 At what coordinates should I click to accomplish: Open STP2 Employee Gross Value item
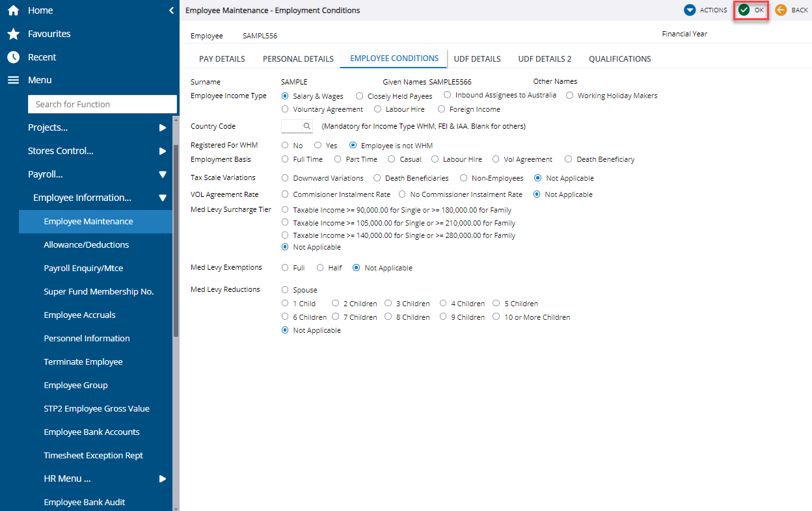(96, 408)
